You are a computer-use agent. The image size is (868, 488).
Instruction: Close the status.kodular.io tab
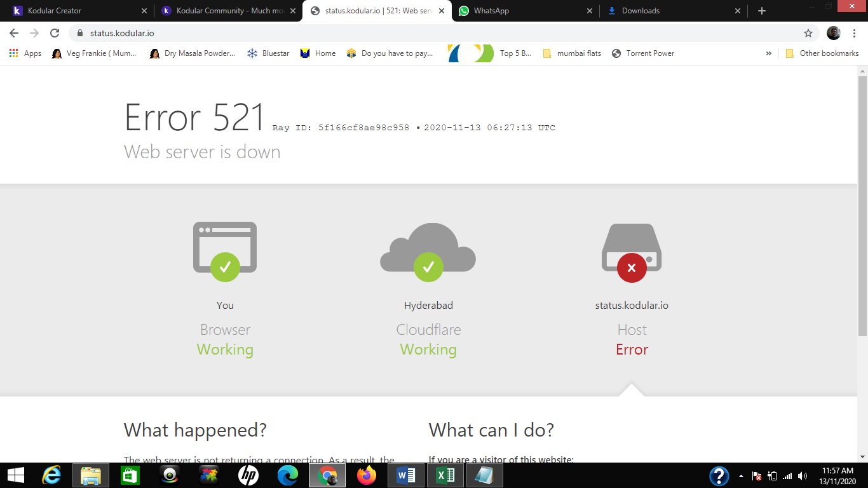[442, 11]
